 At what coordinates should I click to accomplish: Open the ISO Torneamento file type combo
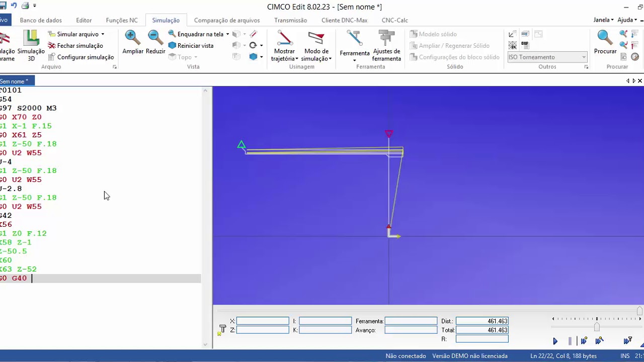547,57
